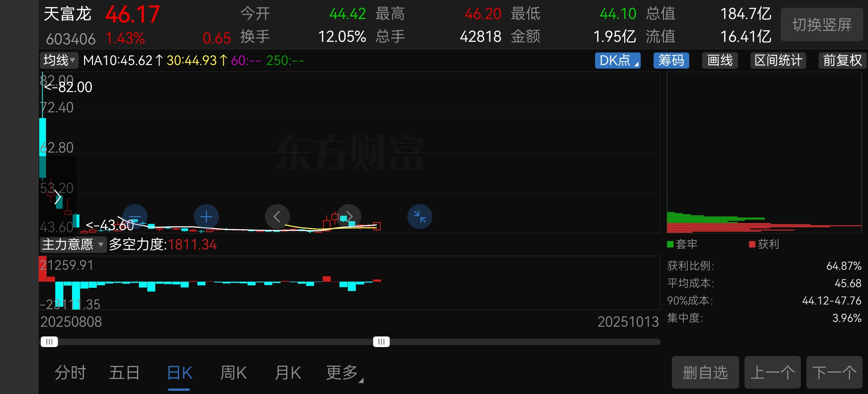Click right handle of date range slider
Image resolution: width=868 pixels, height=394 pixels.
381,342
